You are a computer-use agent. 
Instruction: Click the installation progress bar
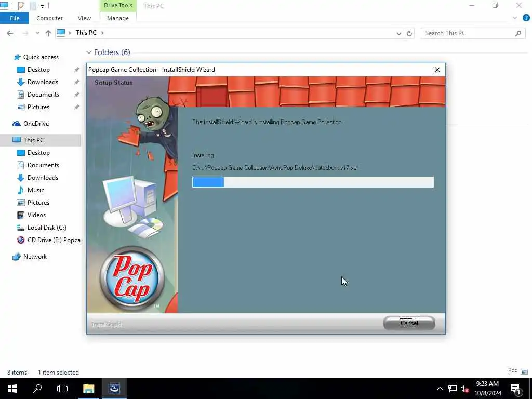(x=313, y=182)
